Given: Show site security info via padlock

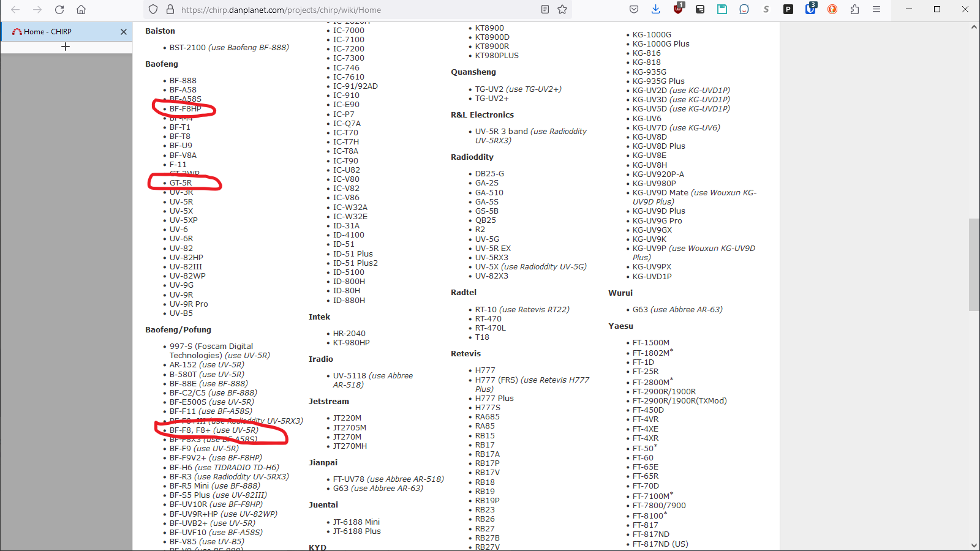Looking at the screenshot, I should point(170,9).
